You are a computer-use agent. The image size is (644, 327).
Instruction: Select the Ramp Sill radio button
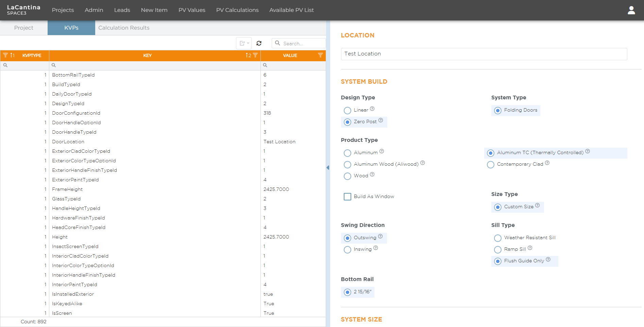coord(497,250)
